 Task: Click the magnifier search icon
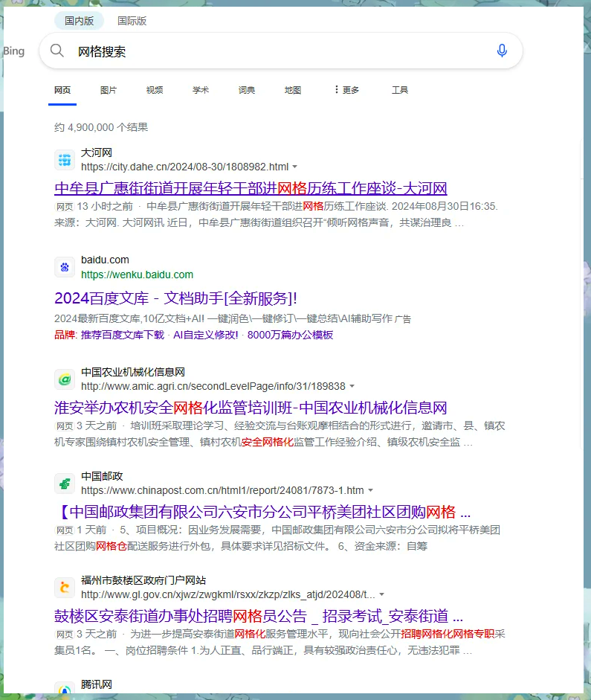click(57, 51)
